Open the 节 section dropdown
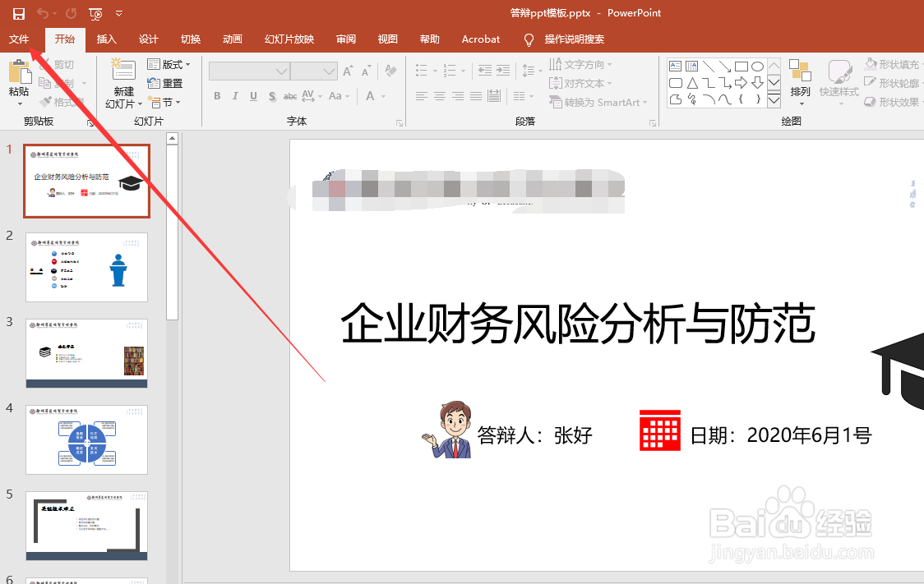924x584 pixels. coord(164,102)
